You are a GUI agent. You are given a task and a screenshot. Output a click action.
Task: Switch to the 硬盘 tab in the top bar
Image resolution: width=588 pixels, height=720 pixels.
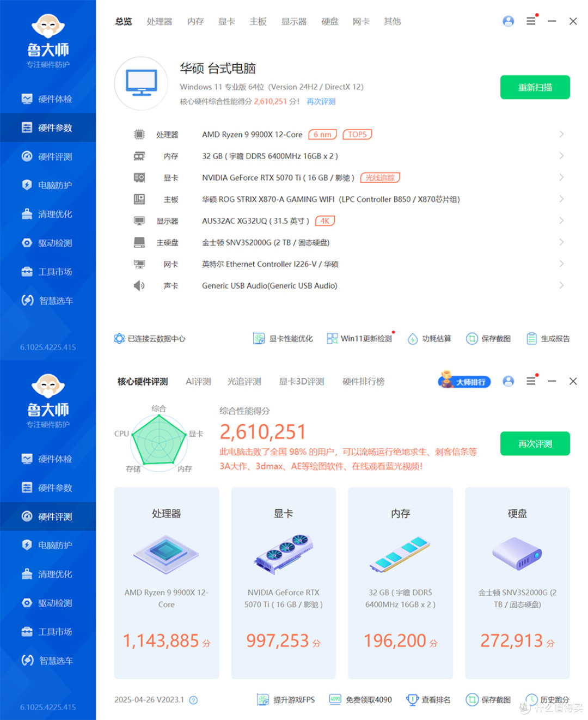330,21
